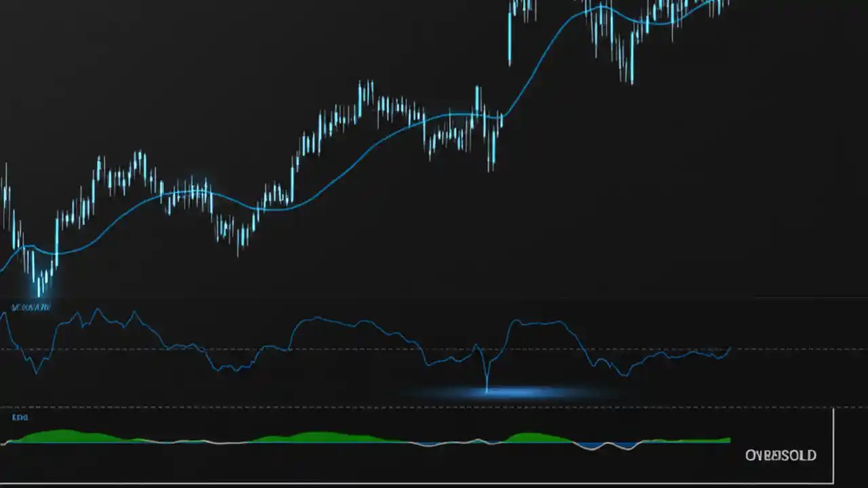
Task: Toggle the dashed overbought threshold line
Action: pyautogui.click(x=271, y=347)
